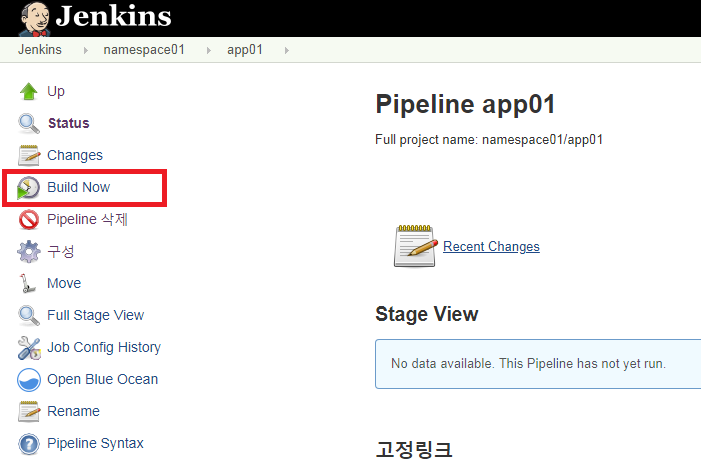Click the 구성 gear icon
This screenshot has width=701, height=473.
[x=29, y=251]
